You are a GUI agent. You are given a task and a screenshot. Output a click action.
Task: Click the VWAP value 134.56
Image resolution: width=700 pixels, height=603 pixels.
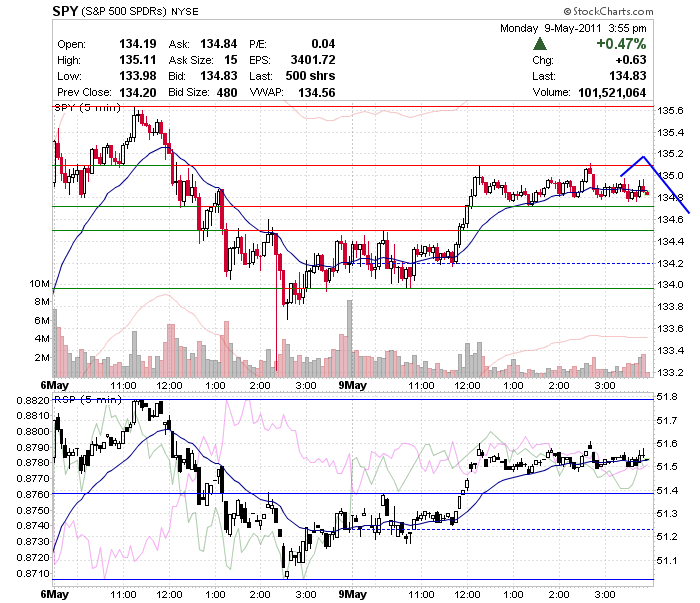317,92
